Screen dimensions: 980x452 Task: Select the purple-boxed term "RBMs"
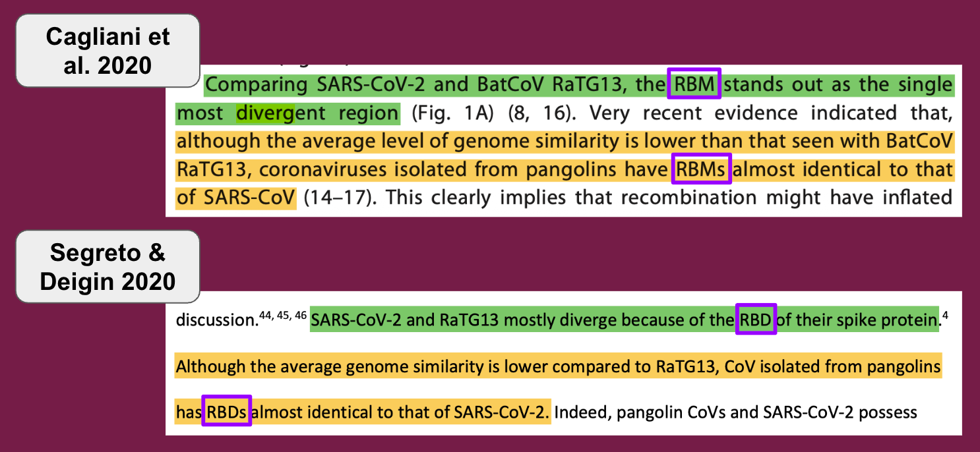point(702,169)
